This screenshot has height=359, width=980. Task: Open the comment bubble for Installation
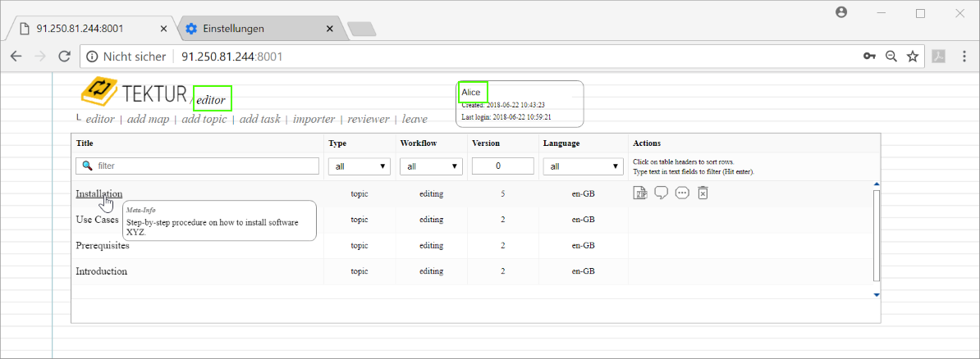(x=661, y=193)
